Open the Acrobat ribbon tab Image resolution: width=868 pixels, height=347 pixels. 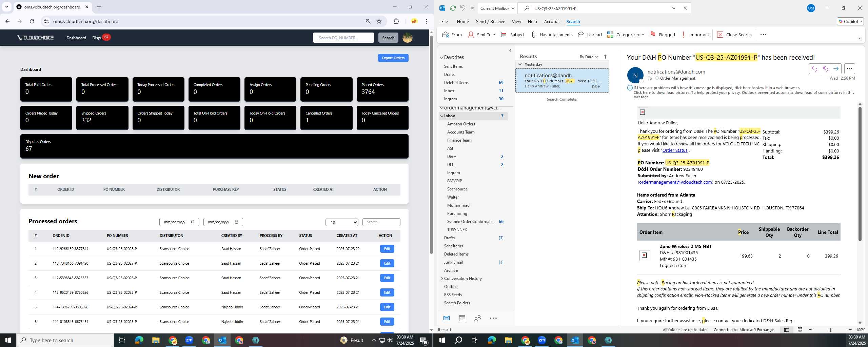552,21
